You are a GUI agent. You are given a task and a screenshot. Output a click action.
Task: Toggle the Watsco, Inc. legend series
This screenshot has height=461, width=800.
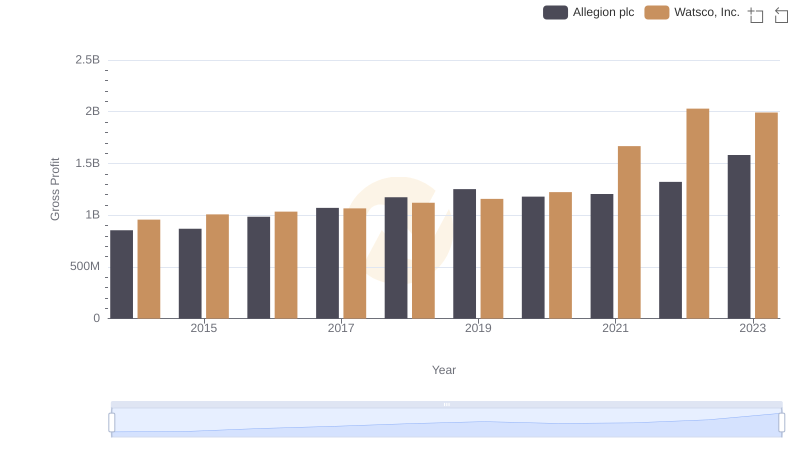coord(692,12)
